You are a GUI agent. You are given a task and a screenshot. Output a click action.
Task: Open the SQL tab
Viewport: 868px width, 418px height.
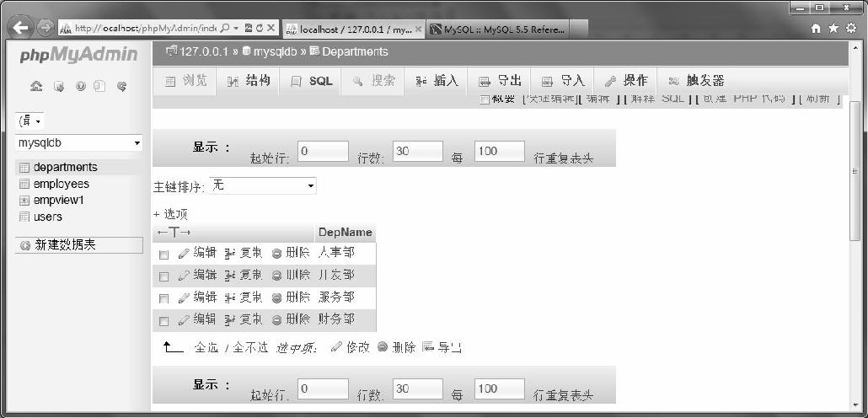(311, 82)
